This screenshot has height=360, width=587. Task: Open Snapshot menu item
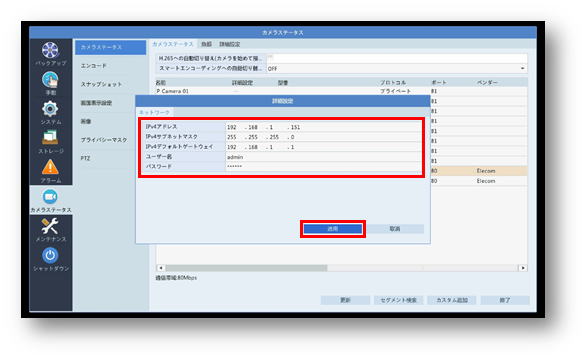pos(101,84)
